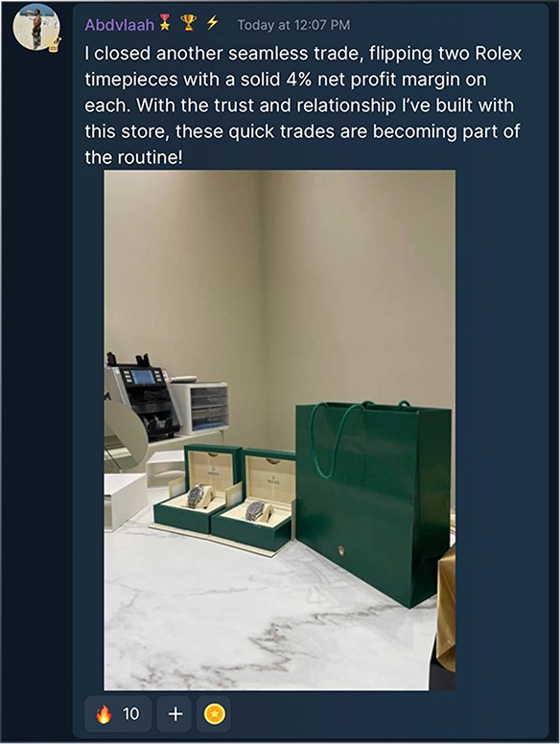This screenshot has height=744, width=560.
Task: Toggle the fire reaction showing count 10
Action: [x=118, y=713]
